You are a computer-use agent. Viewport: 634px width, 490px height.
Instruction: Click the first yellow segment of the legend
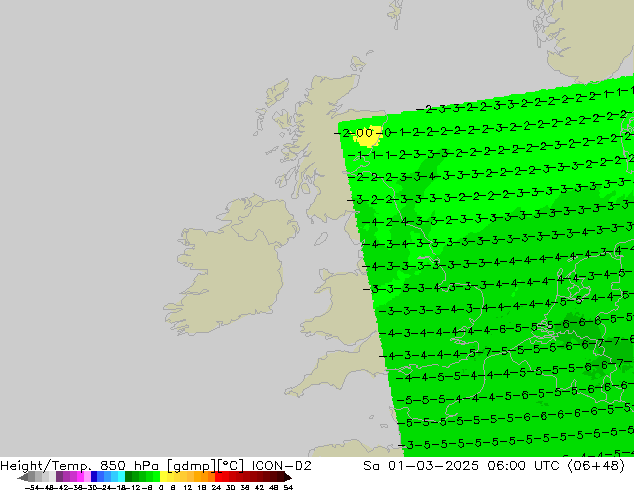click(x=163, y=477)
